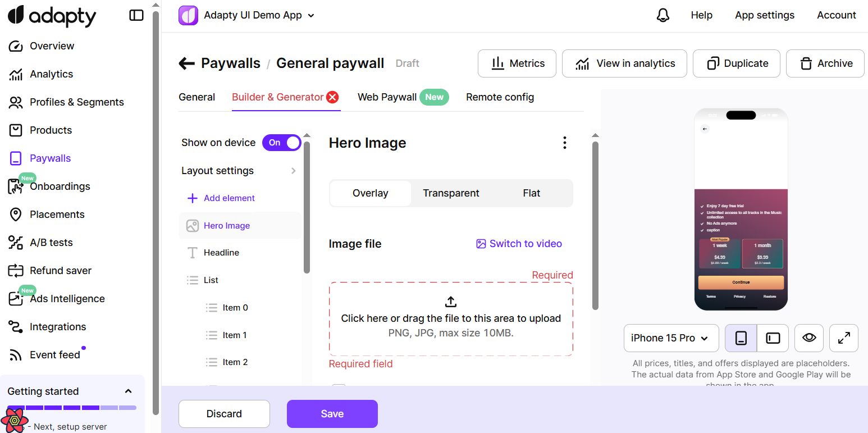Image resolution: width=868 pixels, height=433 pixels.
Task: Expand preview with fullscreen arrows icon
Action: click(843, 338)
